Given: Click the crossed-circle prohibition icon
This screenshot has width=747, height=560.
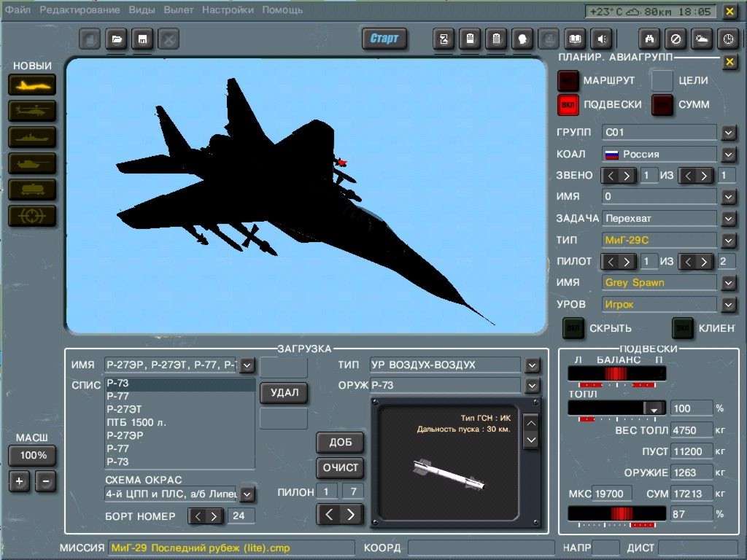Looking at the screenshot, I should 676,39.
